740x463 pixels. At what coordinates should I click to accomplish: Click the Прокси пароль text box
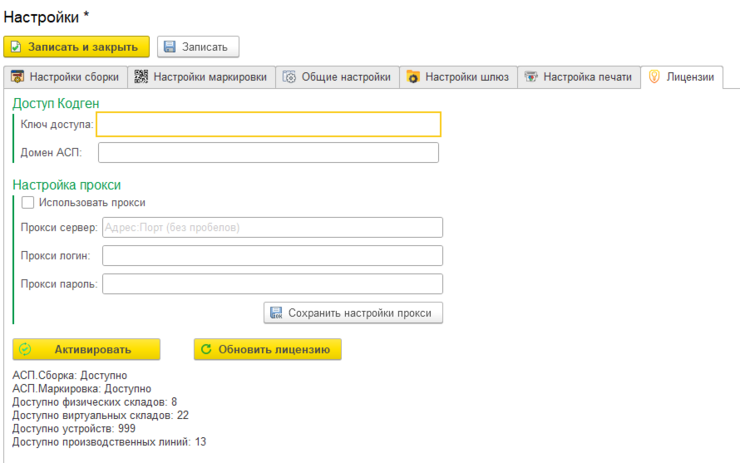point(272,284)
